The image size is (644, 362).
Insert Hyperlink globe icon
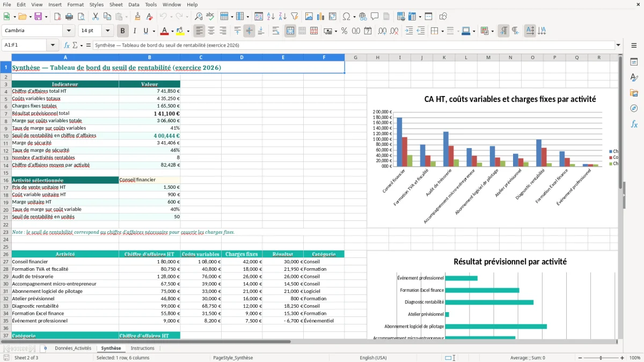coord(363,17)
